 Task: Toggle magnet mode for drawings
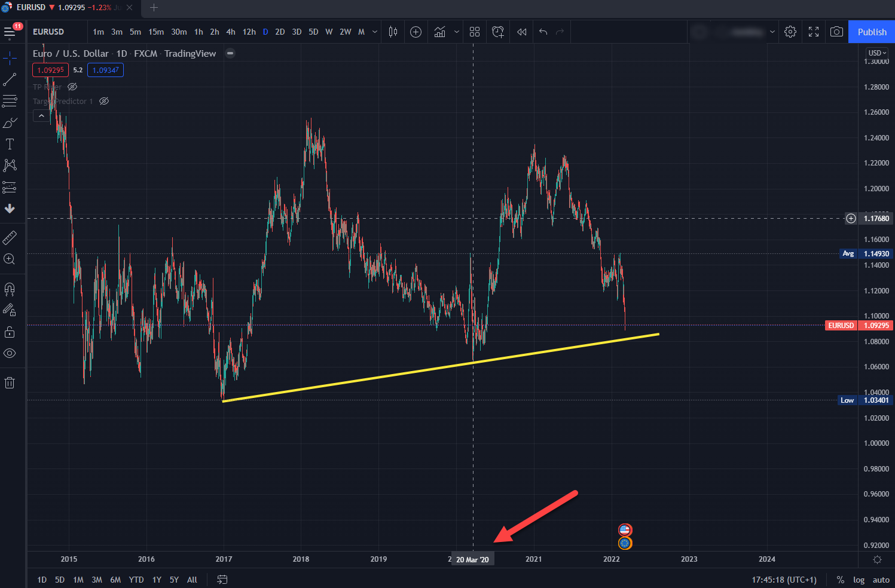pyautogui.click(x=10, y=289)
